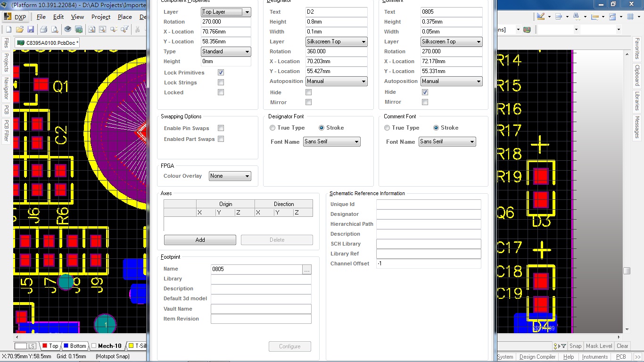The width and height of the screenshot is (644, 362).
Task: Check Mirror under the Designator section
Action: coord(309,102)
